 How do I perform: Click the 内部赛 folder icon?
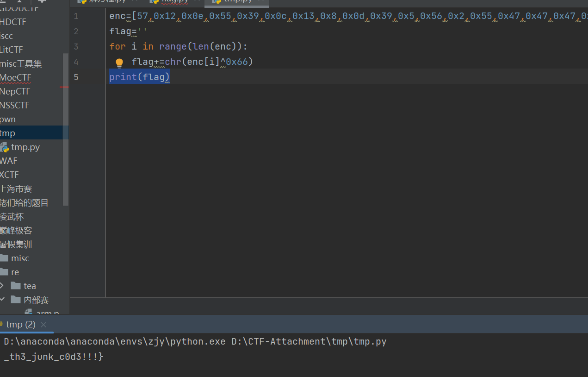pyautogui.click(x=16, y=300)
